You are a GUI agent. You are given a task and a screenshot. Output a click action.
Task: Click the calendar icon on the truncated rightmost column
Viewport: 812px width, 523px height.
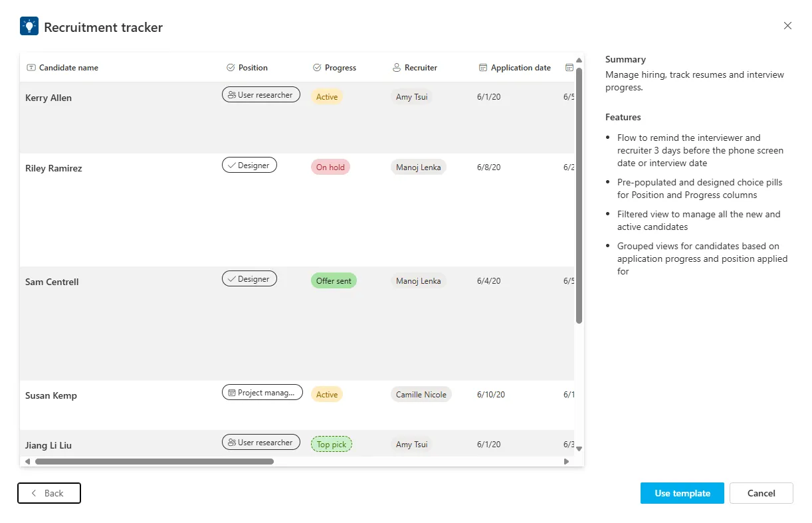click(569, 67)
